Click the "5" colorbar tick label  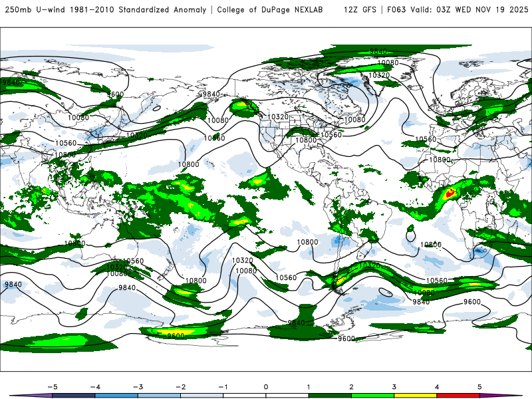[x=479, y=387]
